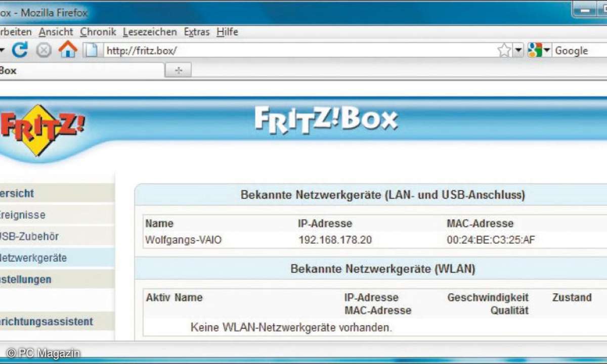Open the Lesezeichen menu
607x364 pixels.
[150, 32]
